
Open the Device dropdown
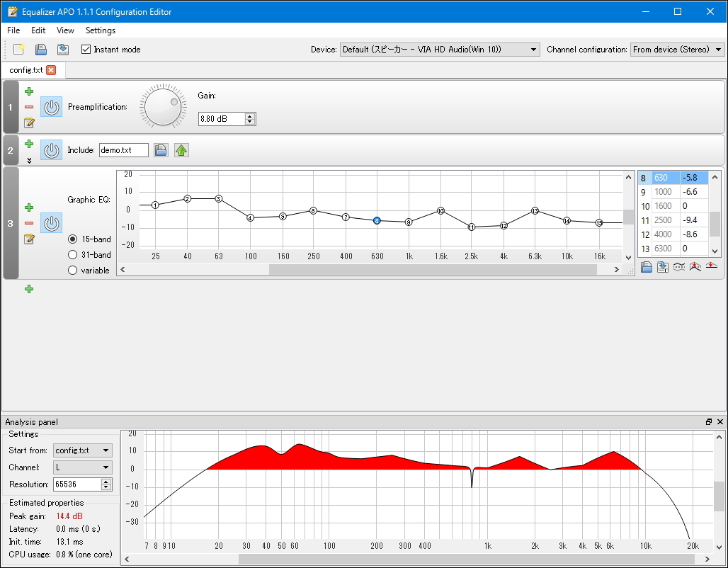[533, 50]
